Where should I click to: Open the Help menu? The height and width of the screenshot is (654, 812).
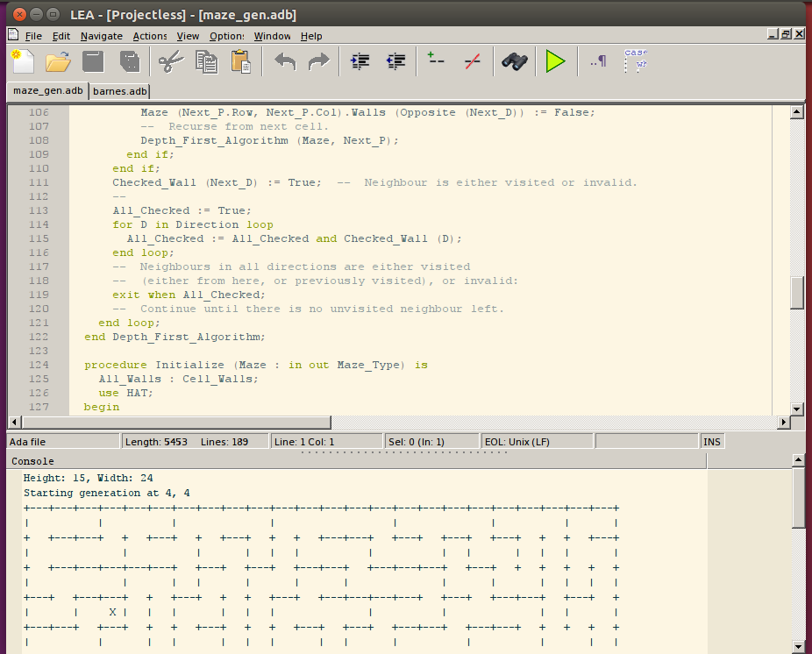(x=311, y=36)
